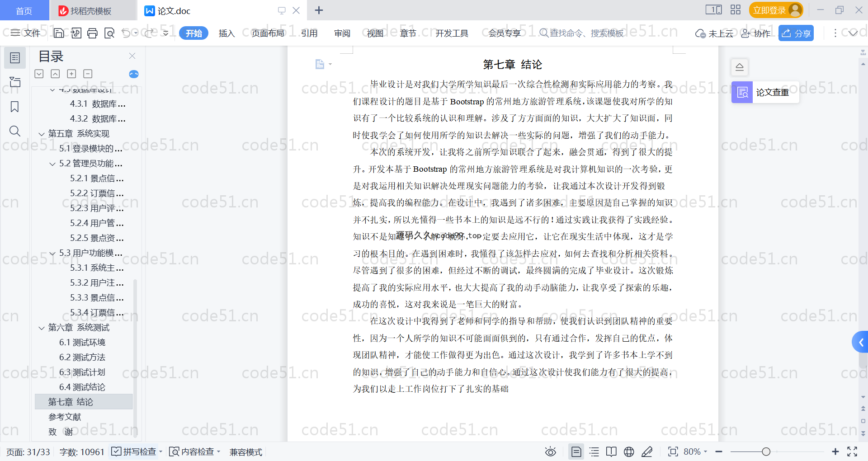Switch to reading view book icon
The width and height of the screenshot is (868, 461).
(611, 452)
